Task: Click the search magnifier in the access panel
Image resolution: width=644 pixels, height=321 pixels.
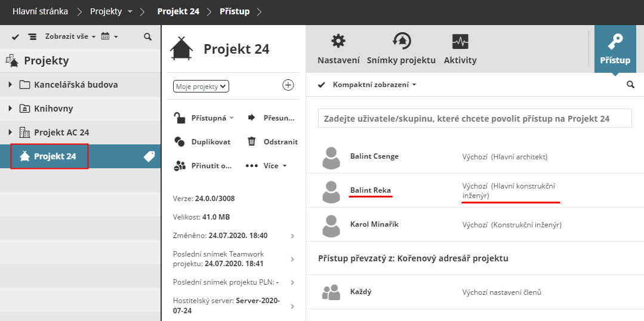Action: (x=630, y=85)
